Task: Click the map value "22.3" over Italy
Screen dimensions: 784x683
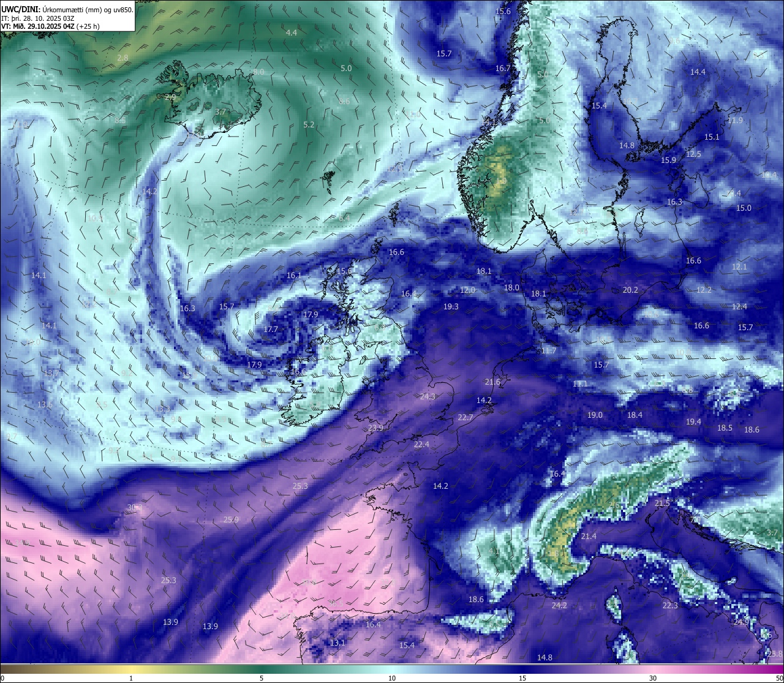Action: [670, 605]
